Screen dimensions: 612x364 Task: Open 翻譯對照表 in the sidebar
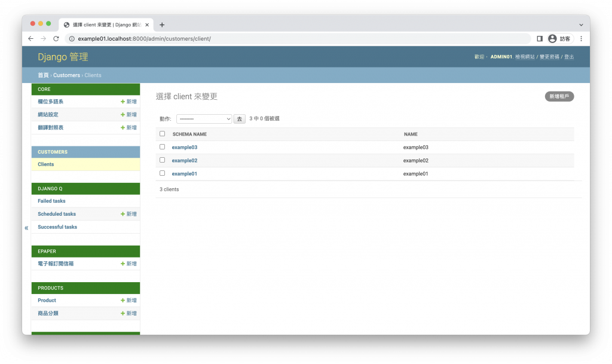click(50, 127)
